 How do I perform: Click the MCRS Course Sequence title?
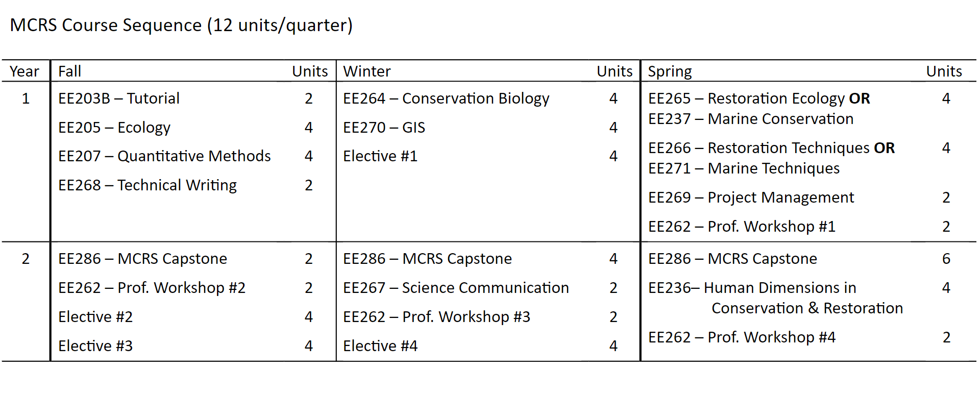pos(181,25)
